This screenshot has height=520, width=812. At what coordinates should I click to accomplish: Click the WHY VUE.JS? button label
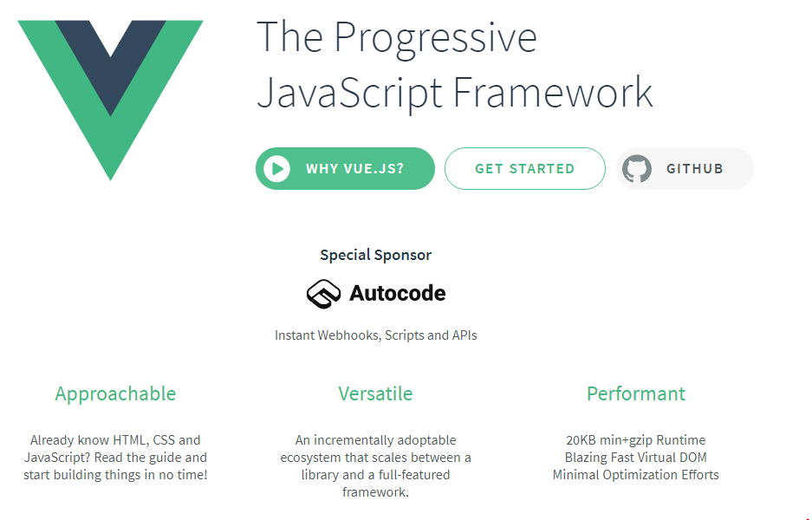354,169
